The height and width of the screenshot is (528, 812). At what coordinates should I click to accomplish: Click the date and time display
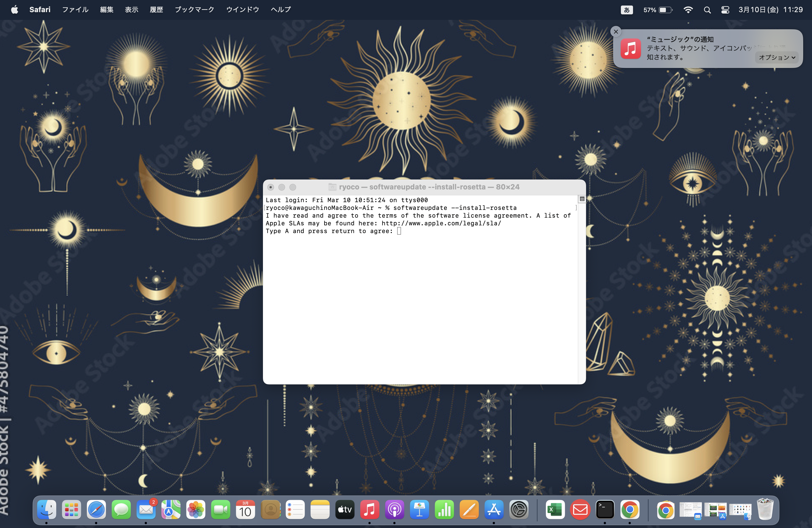[x=770, y=10]
